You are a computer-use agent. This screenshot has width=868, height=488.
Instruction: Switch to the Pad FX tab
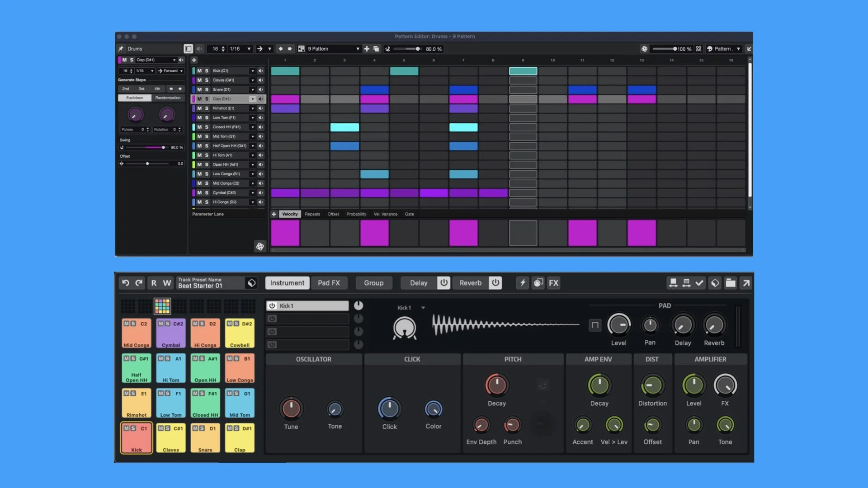[x=329, y=283]
